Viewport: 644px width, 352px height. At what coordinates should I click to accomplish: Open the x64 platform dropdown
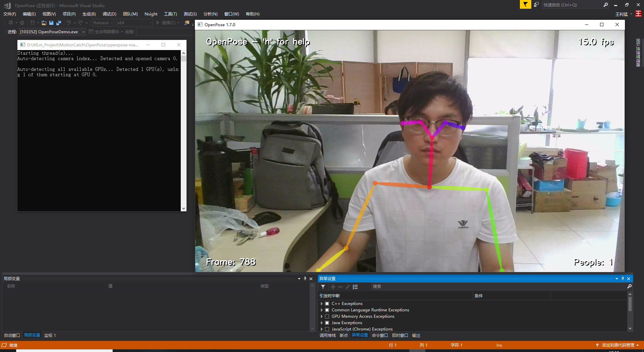point(135,23)
